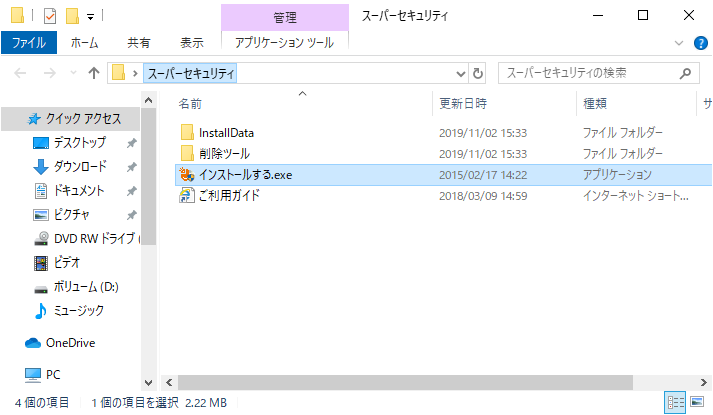Switch to large icons view in status bar

pyautogui.click(x=697, y=402)
